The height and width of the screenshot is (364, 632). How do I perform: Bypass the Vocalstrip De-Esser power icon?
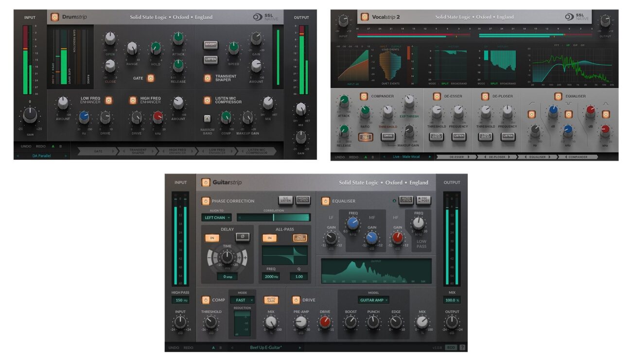pos(437,96)
